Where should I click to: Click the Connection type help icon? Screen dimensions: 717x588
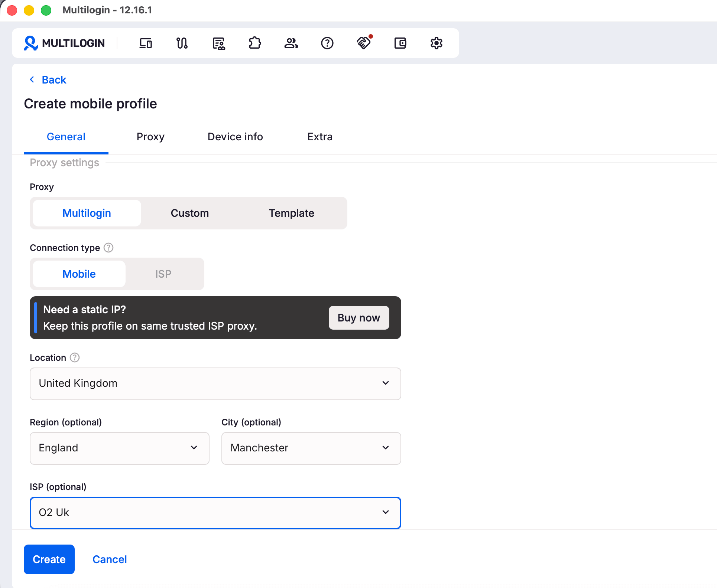(108, 248)
